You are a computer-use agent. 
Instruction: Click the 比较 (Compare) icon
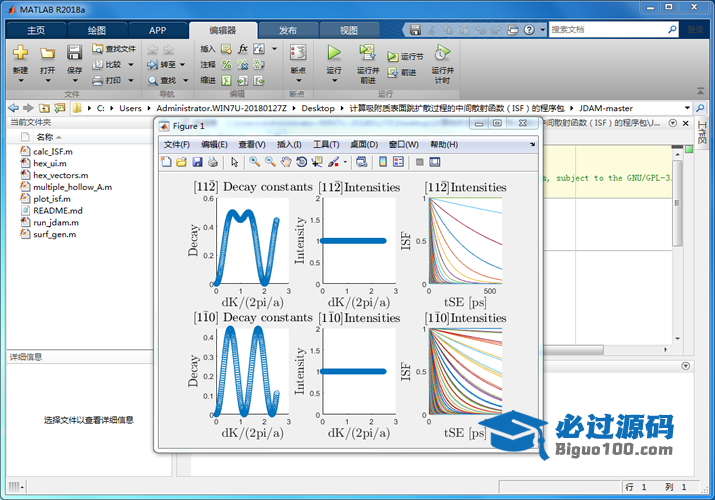98,65
